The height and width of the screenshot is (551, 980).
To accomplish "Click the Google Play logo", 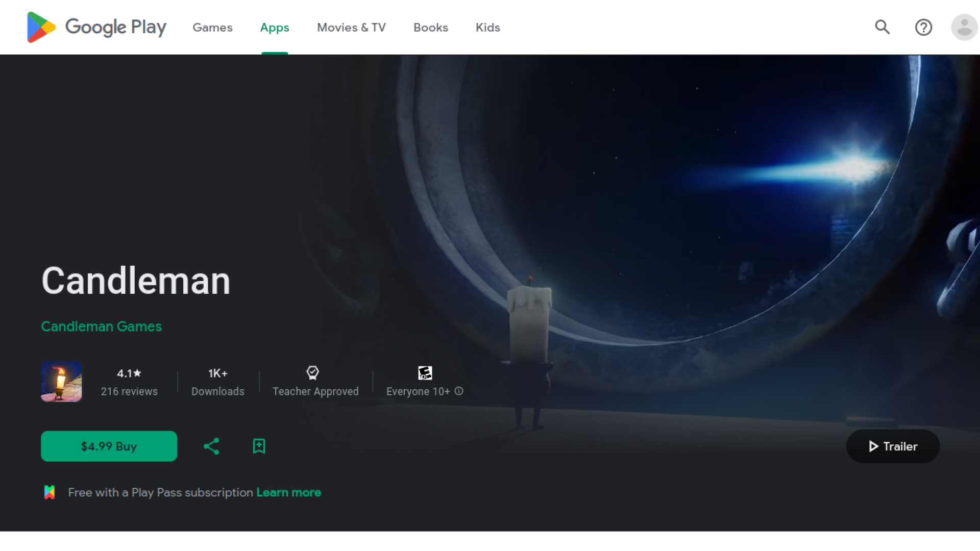I will pos(96,27).
